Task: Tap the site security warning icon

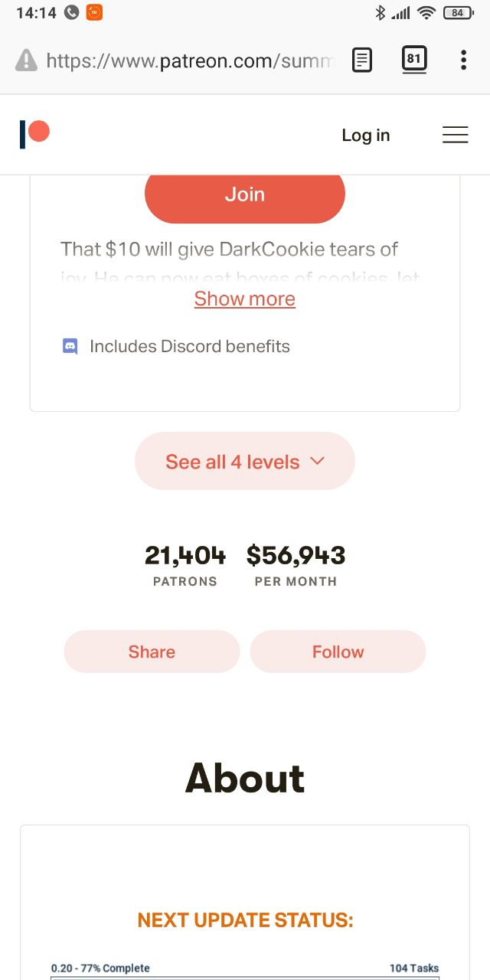Action: click(x=26, y=60)
